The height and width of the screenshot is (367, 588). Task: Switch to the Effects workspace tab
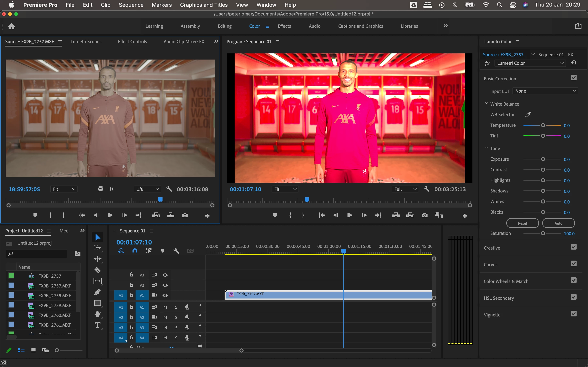tap(284, 26)
